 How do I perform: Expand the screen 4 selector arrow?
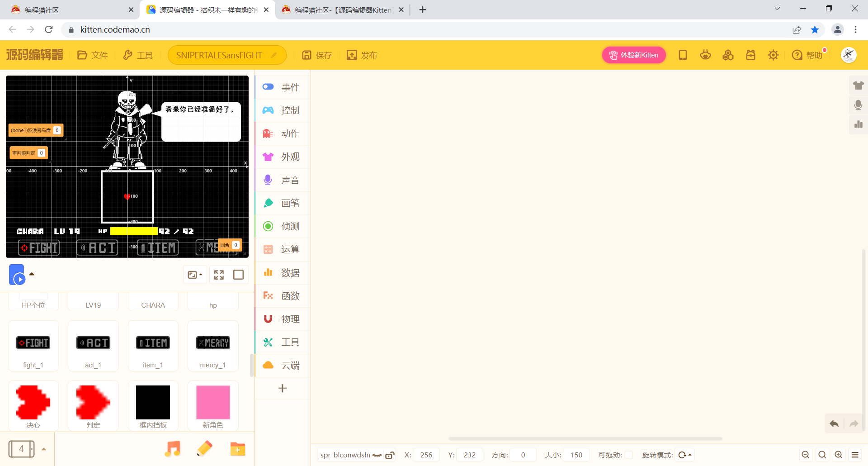(44, 449)
